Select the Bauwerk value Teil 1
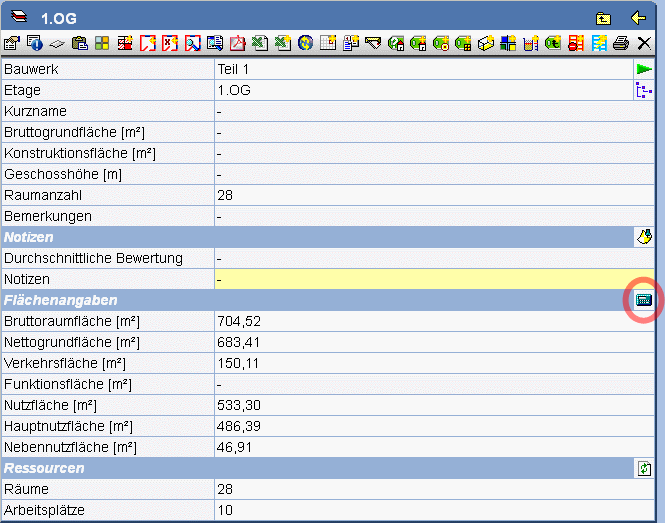 (233, 69)
